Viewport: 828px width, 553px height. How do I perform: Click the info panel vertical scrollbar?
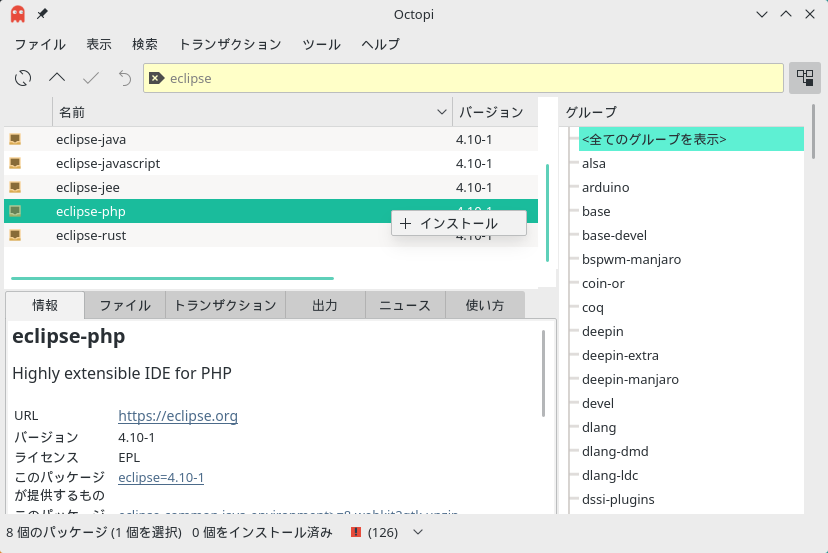543,373
